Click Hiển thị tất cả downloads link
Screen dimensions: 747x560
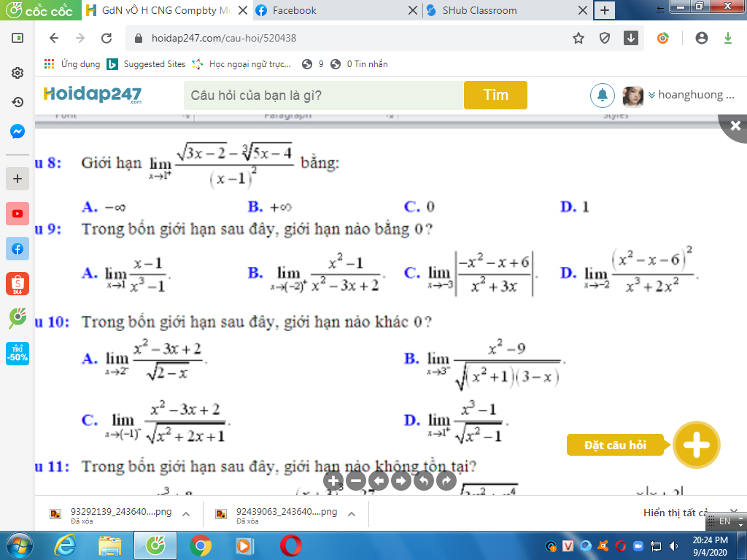click(x=675, y=513)
